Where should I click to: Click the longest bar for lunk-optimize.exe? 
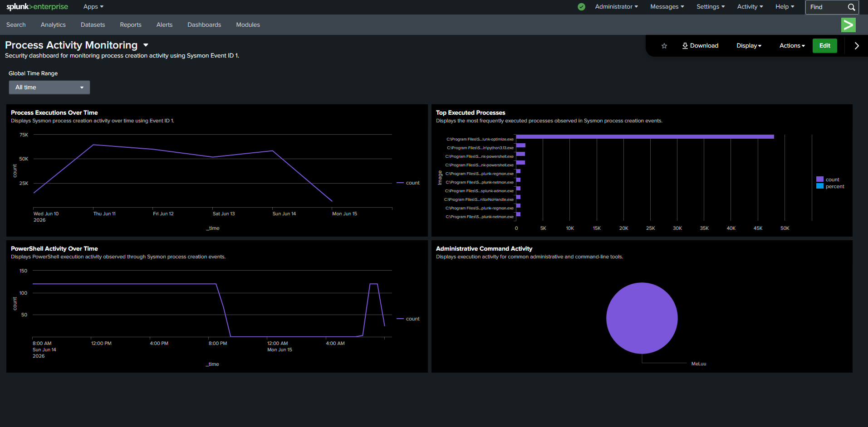pyautogui.click(x=645, y=136)
